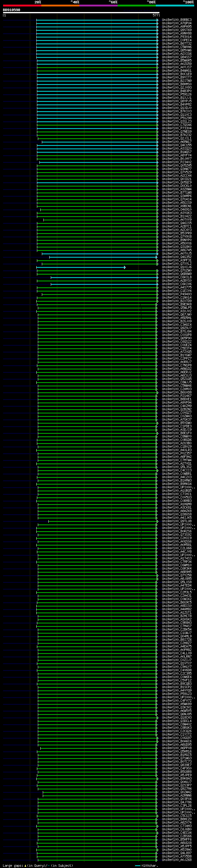Open hit UniRef100_Q9ST69

(177, 30)
